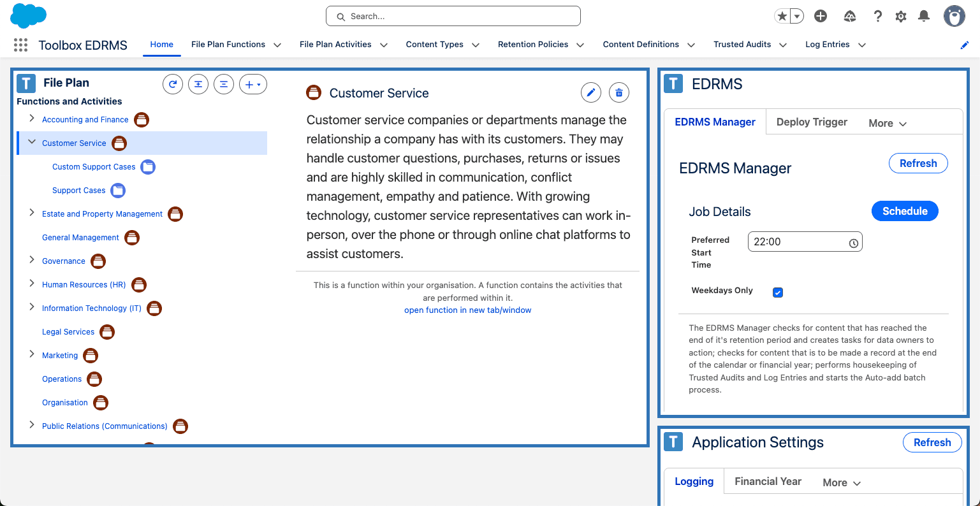Click the expand-all icon in File Plan
The image size is (980, 506).
tap(198, 84)
